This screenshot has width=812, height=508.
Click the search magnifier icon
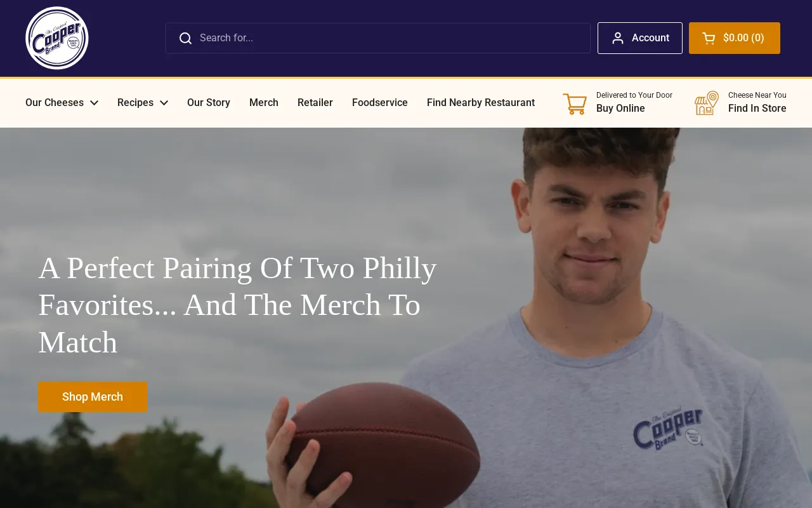click(185, 38)
